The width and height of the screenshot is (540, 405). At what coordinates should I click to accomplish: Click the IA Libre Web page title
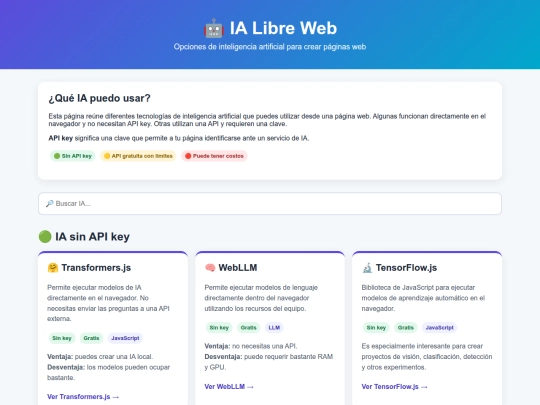coord(283,28)
